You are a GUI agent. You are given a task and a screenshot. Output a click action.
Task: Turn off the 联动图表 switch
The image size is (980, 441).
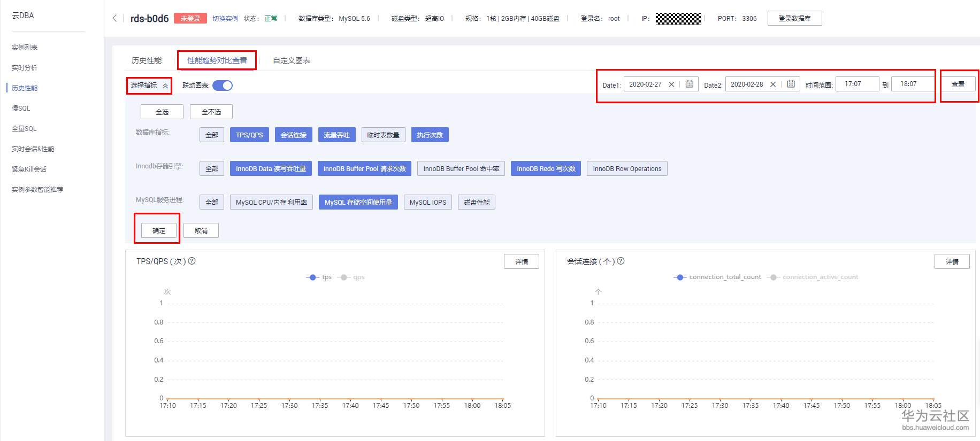click(223, 86)
